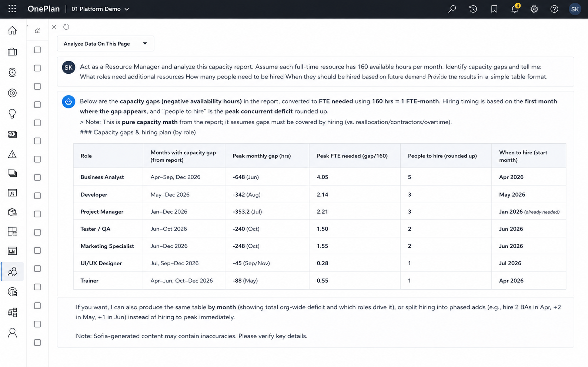Open the help question mark icon
The image size is (588, 367).
click(554, 9)
